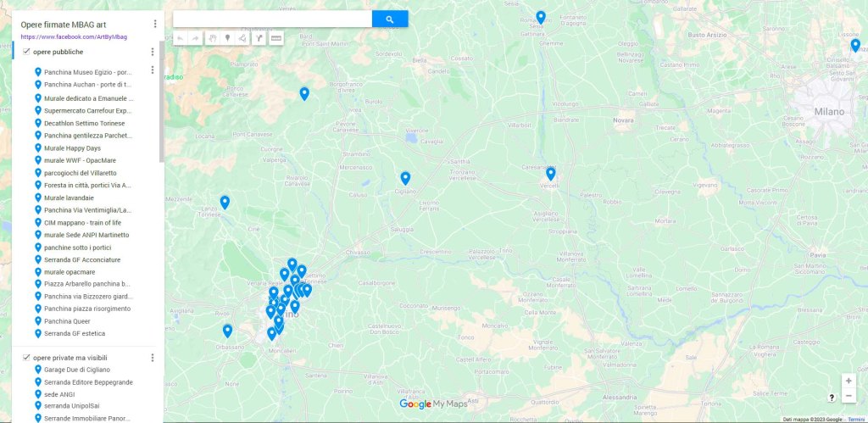This screenshot has width=868, height=423.
Task: Open the add directions tool
Action: (x=259, y=38)
